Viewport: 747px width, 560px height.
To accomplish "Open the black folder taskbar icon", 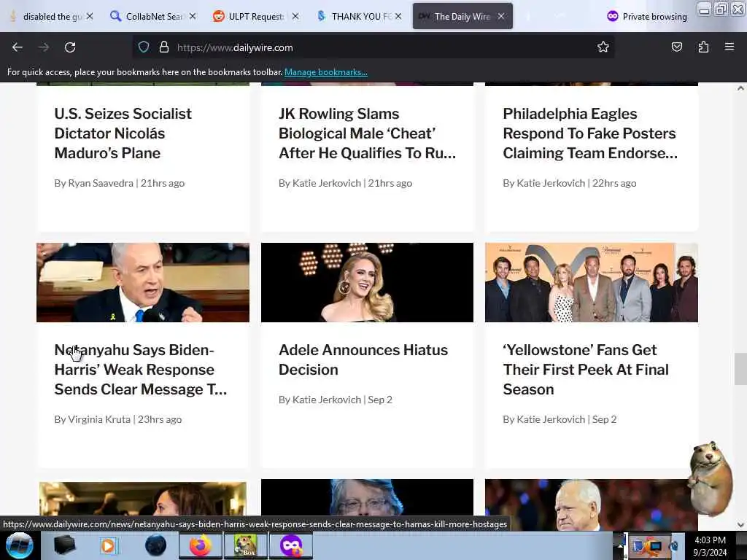I will tap(65, 545).
